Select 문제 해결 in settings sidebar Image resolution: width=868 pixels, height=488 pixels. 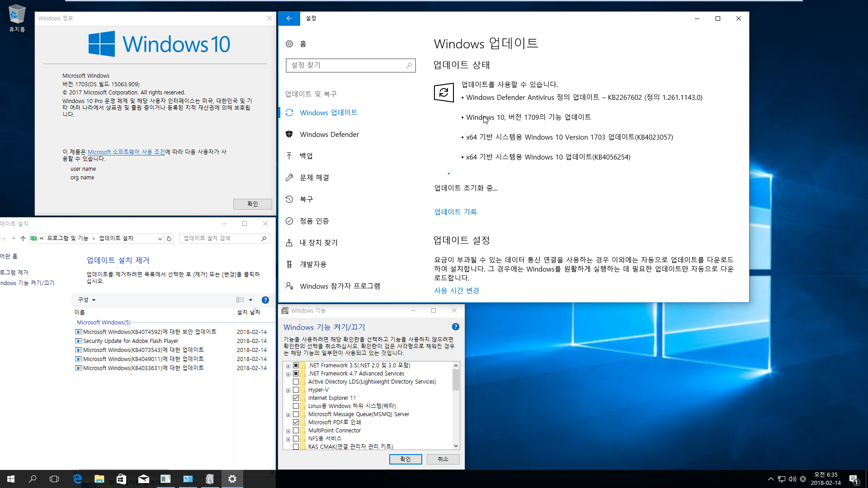pyautogui.click(x=314, y=178)
